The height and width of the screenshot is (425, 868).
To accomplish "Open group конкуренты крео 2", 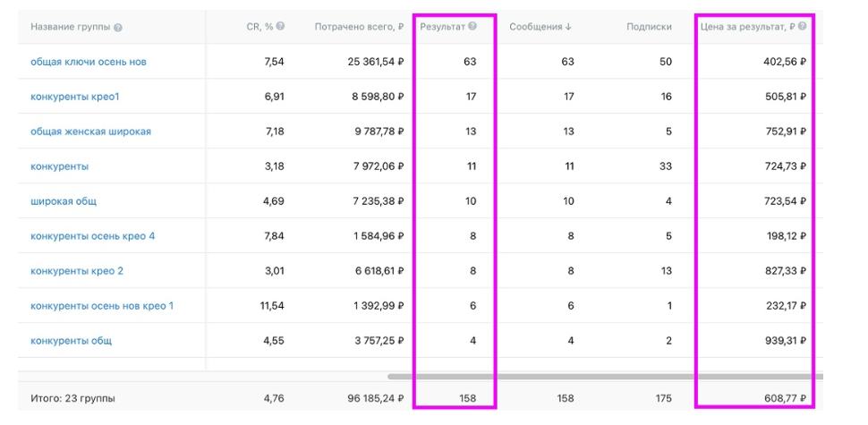I will tap(77, 271).
